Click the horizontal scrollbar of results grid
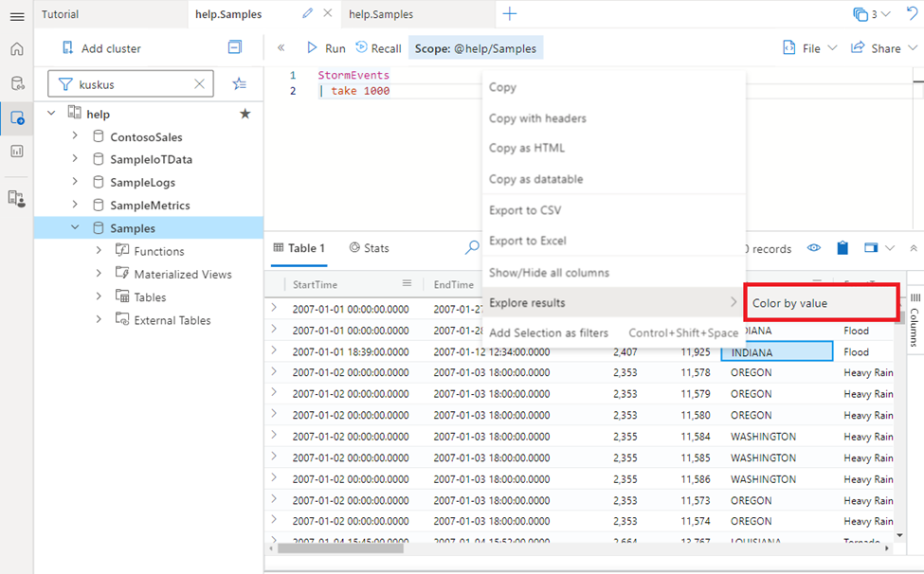The width and height of the screenshot is (924, 574). coord(340,548)
